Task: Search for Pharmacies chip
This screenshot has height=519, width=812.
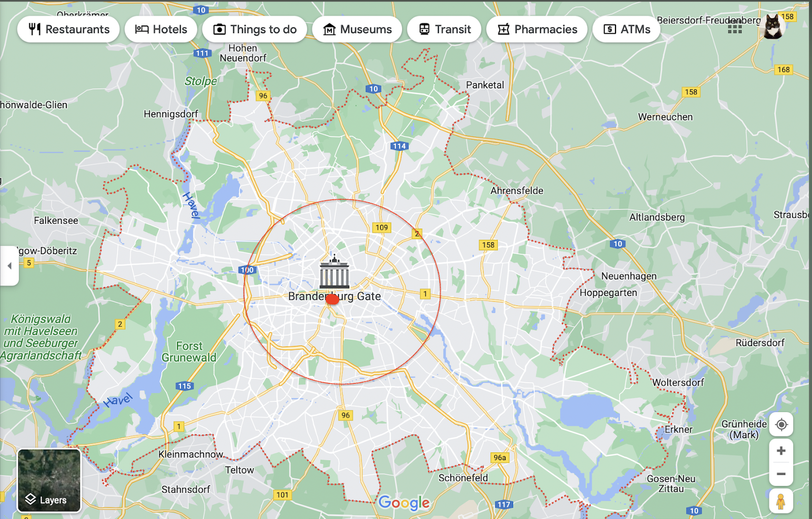Action: click(x=537, y=29)
